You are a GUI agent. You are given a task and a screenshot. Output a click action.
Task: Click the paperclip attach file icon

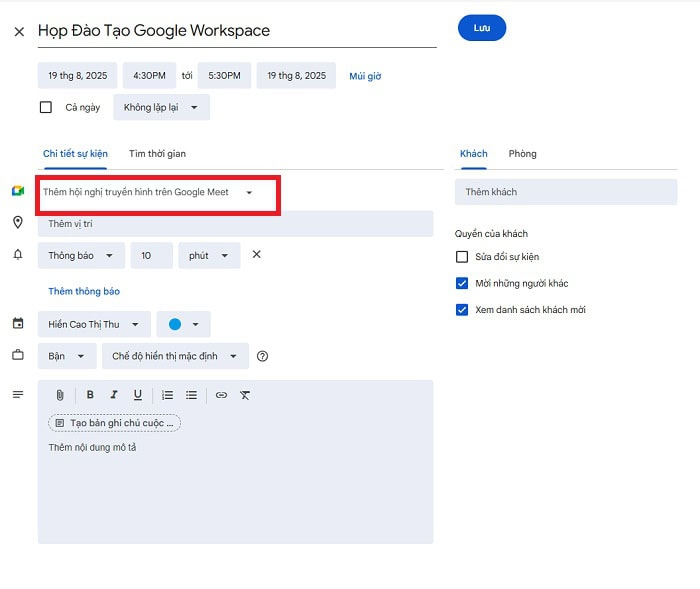click(60, 395)
